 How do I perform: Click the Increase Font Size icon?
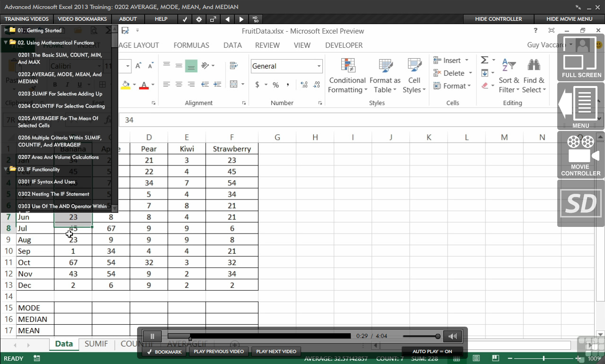(x=138, y=66)
